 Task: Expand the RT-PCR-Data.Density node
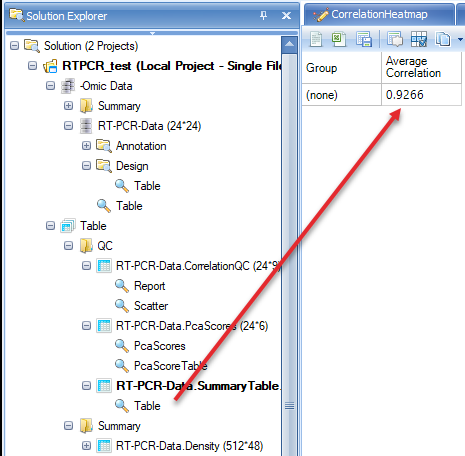pos(86,446)
